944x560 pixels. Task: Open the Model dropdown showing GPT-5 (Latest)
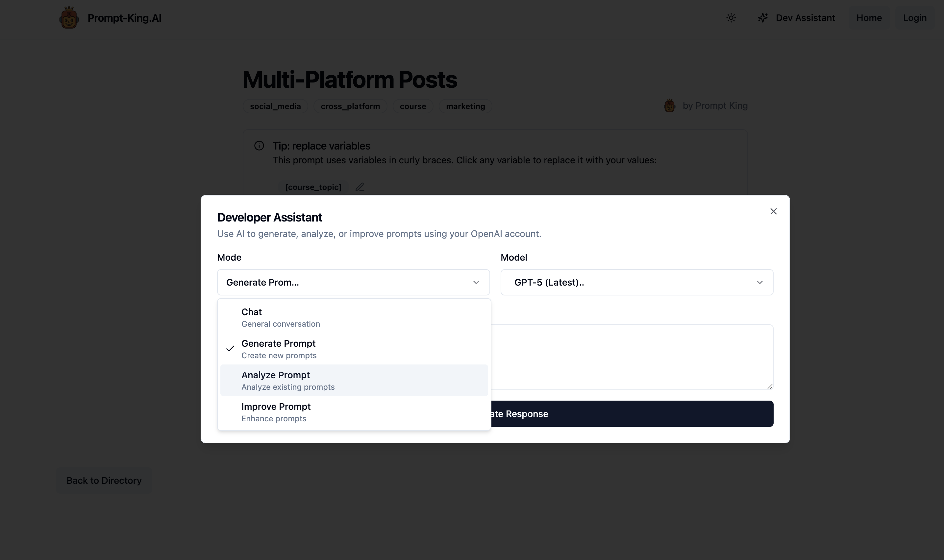(637, 282)
